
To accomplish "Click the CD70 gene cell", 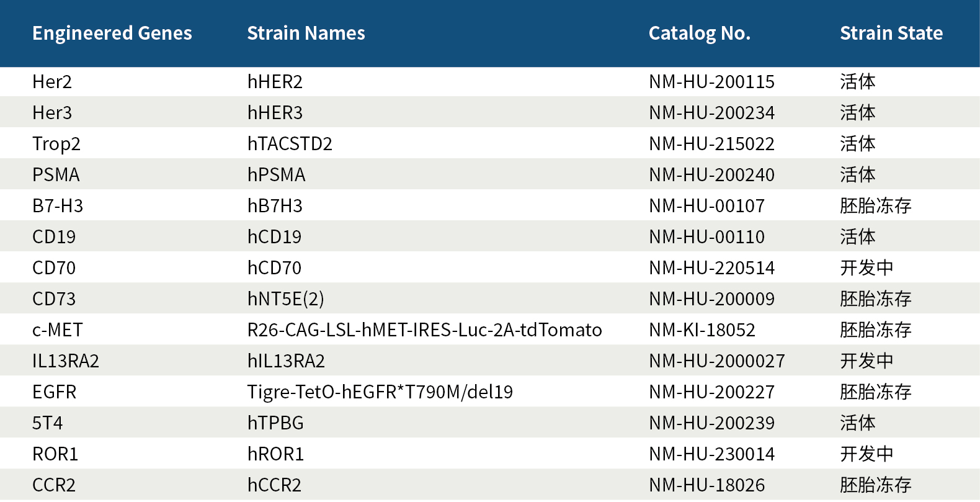I will [54, 268].
